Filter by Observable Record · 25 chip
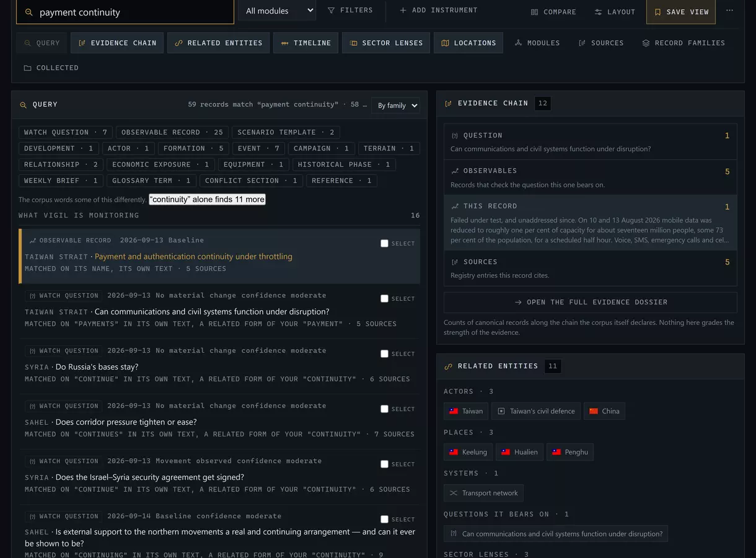 tap(172, 132)
